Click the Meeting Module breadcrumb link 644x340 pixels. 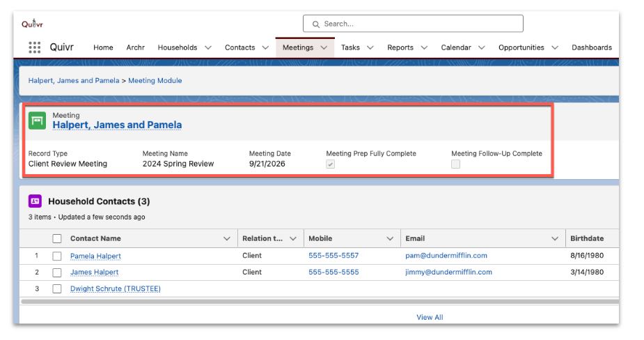(x=155, y=81)
